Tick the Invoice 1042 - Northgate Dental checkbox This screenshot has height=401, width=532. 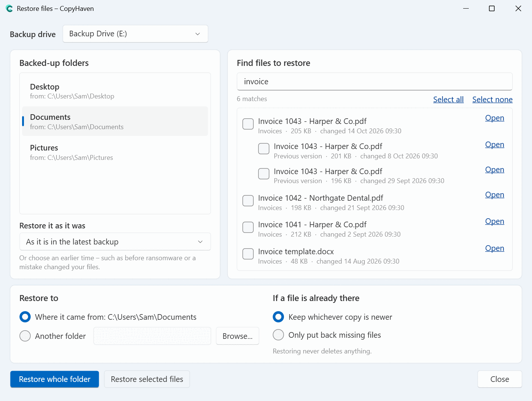click(248, 201)
